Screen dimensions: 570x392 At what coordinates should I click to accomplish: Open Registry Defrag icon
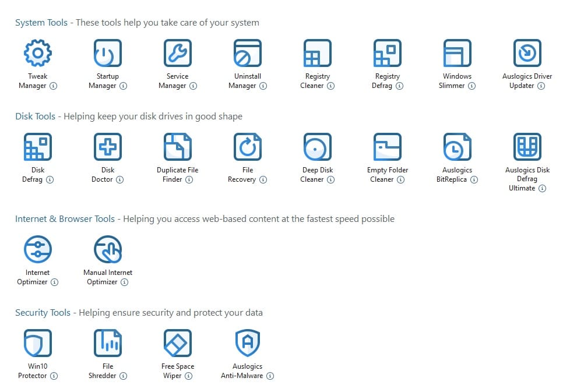[x=388, y=53]
